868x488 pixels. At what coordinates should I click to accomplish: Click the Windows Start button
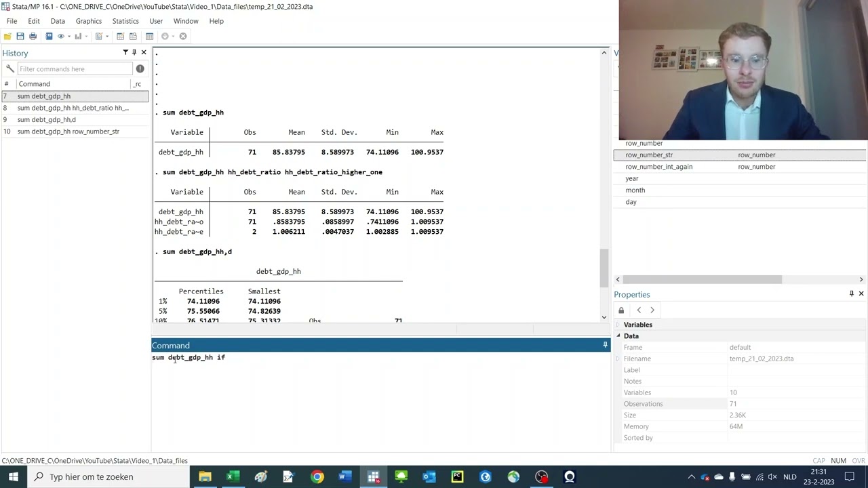(x=14, y=476)
